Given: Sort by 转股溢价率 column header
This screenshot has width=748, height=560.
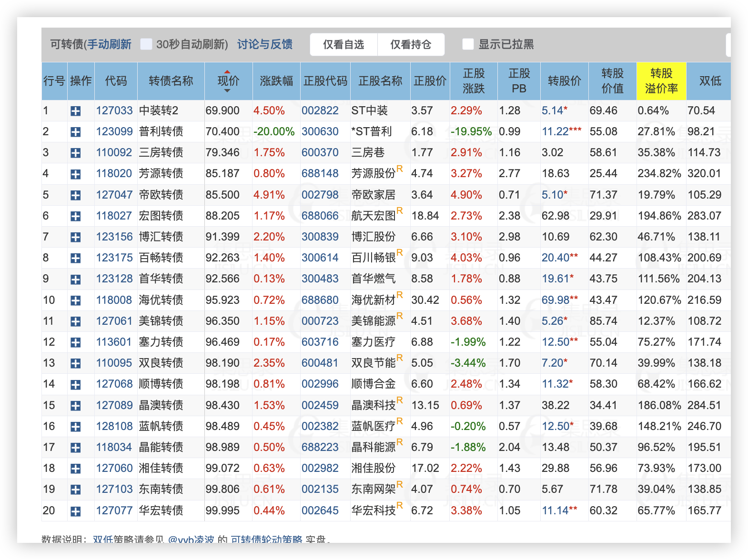Looking at the screenshot, I should tap(661, 81).
